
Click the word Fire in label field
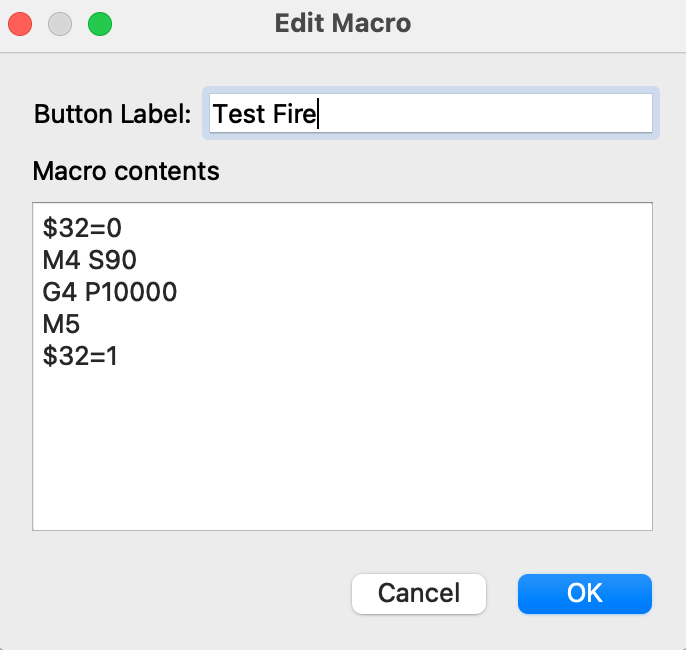point(294,114)
